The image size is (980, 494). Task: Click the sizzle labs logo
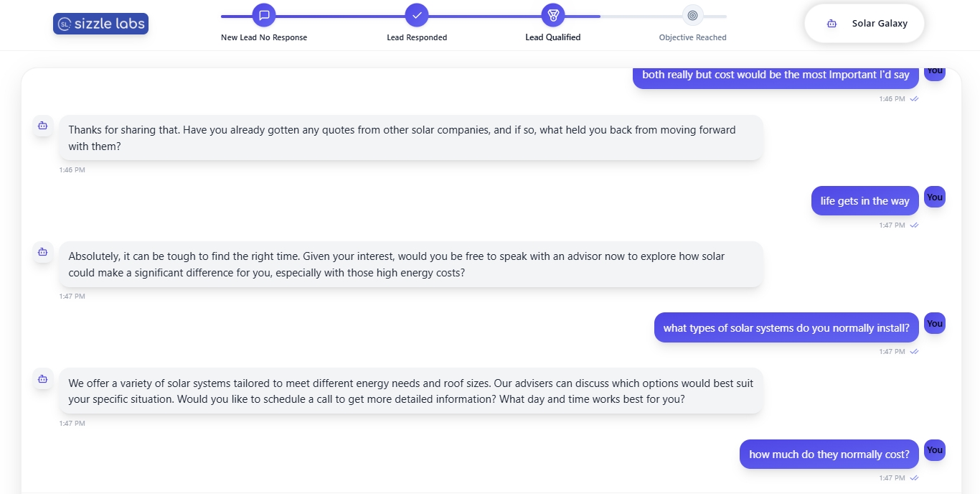tap(100, 24)
